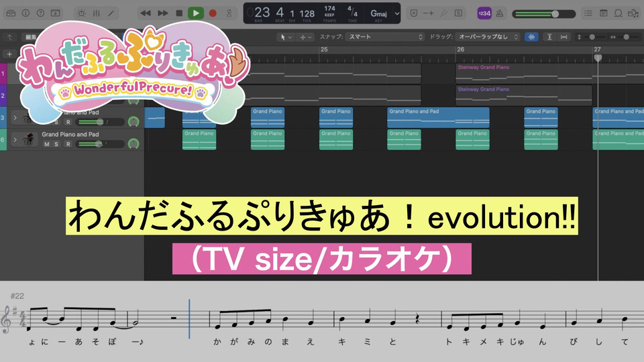Screen dimensions: 644x362
Task: Toggle the blue Waveform Zoom button
Action: (531, 37)
